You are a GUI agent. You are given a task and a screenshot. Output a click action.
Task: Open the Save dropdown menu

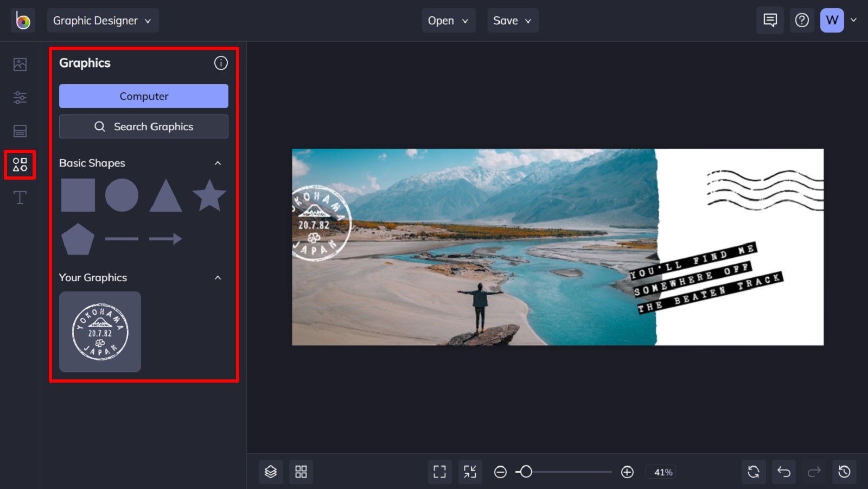tap(512, 20)
